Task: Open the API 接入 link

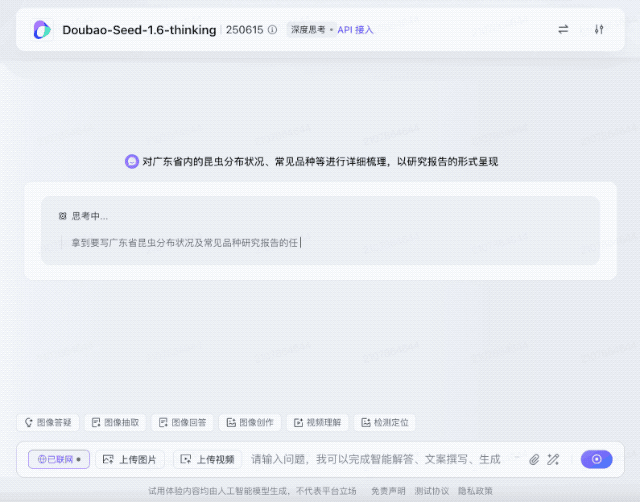Action: click(x=355, y=30)
